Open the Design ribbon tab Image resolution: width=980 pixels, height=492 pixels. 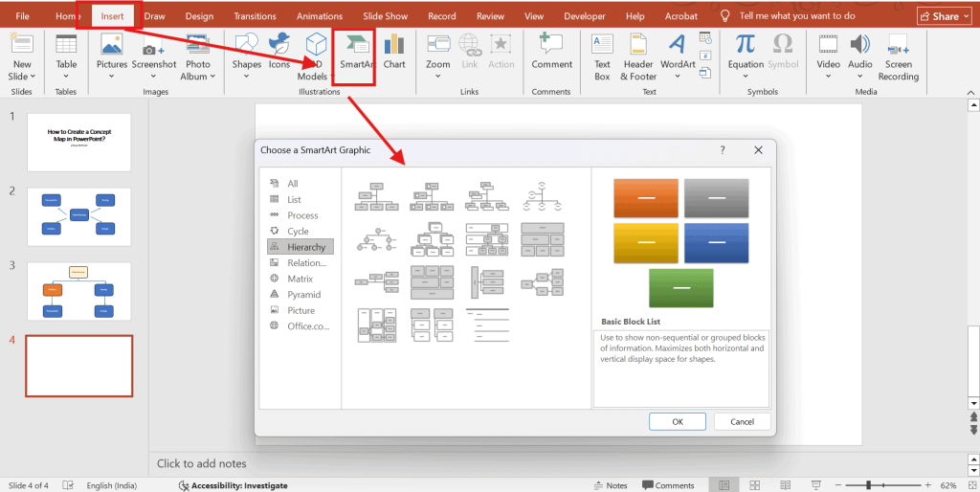point(199,16)
